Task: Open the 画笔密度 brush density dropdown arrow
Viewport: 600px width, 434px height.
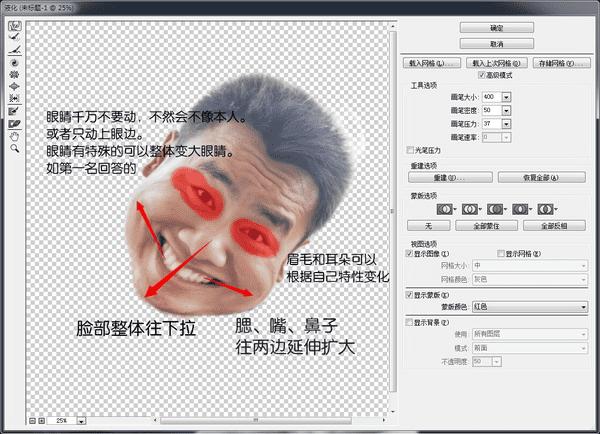Action: coord(506,111)
